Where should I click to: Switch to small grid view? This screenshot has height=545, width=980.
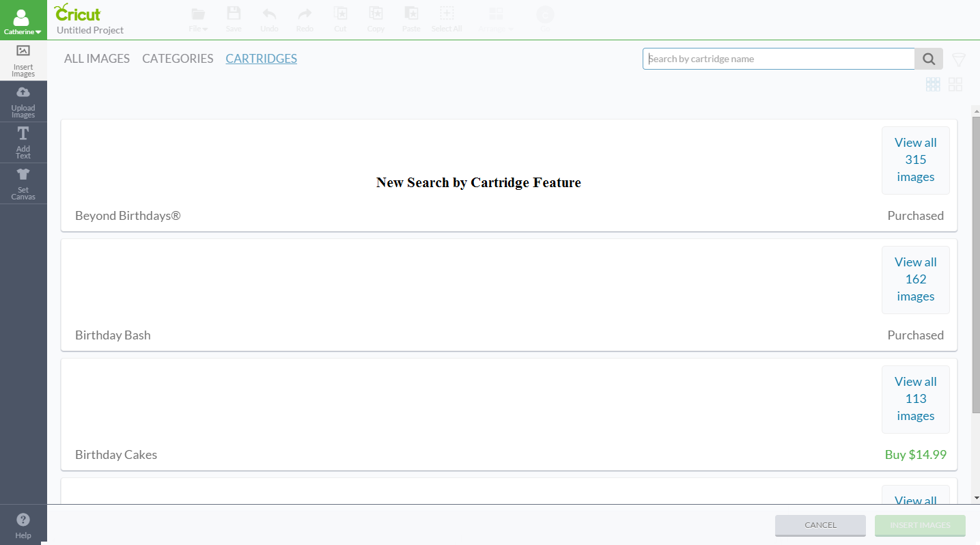click(x=933, y=85)
